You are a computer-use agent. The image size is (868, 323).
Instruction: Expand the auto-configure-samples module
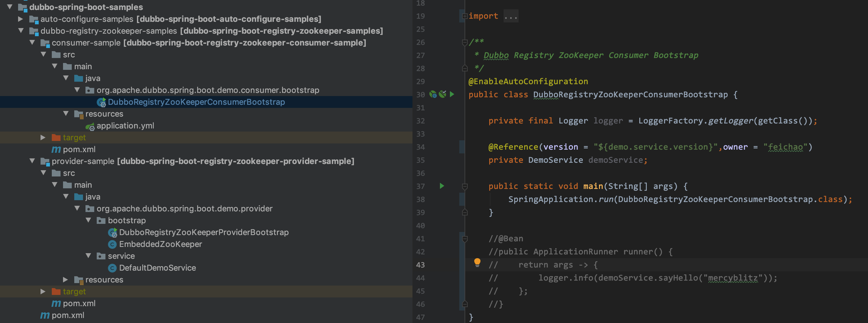pos(21,19)
